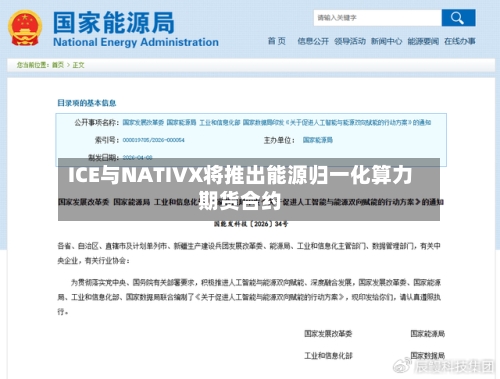Click the National Energy Administration English title
This screenshot has width=500, height=379.
pos(136,42)
